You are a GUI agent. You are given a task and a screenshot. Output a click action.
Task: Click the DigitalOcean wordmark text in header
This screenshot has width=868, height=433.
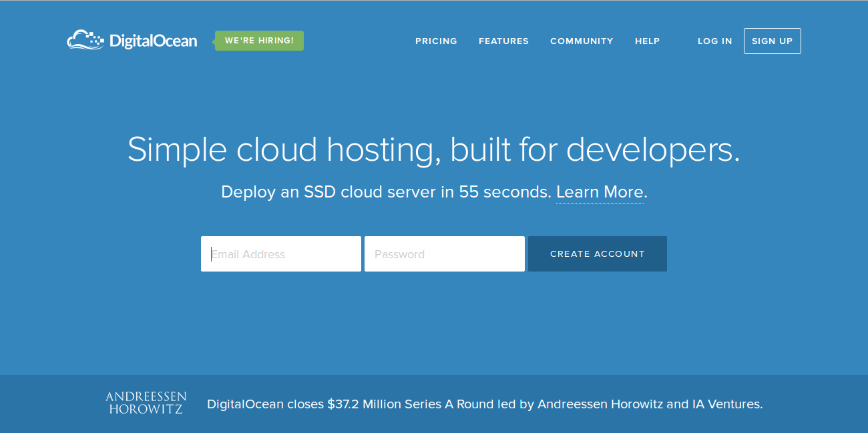click(153, 41)
